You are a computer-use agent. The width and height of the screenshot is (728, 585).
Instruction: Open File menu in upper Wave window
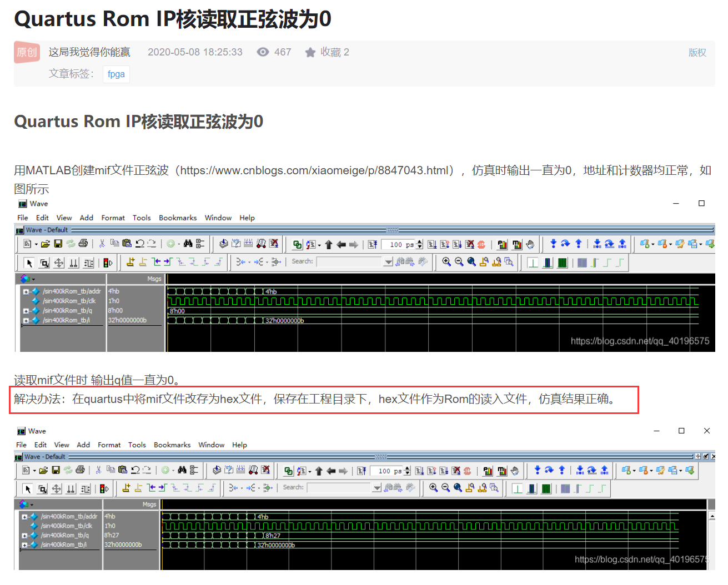click(x=23, y=218)
